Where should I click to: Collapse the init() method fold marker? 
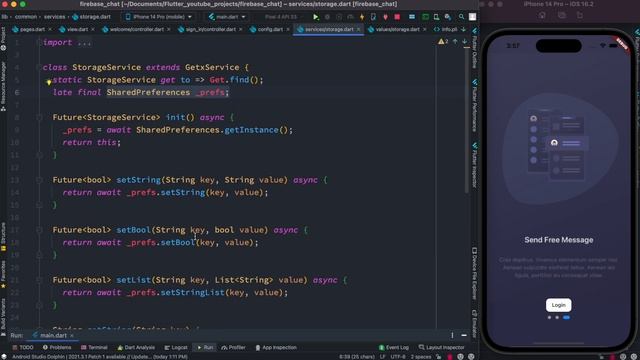click(39, 118)
